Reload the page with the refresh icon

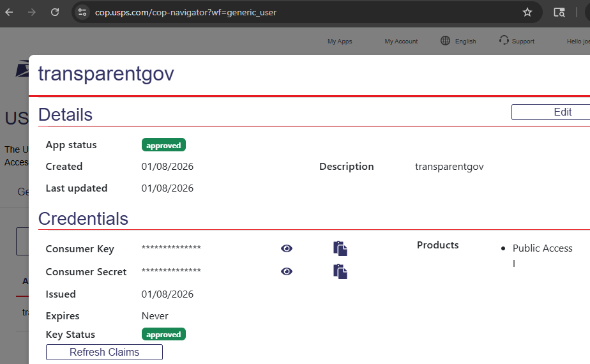point(55,12)
